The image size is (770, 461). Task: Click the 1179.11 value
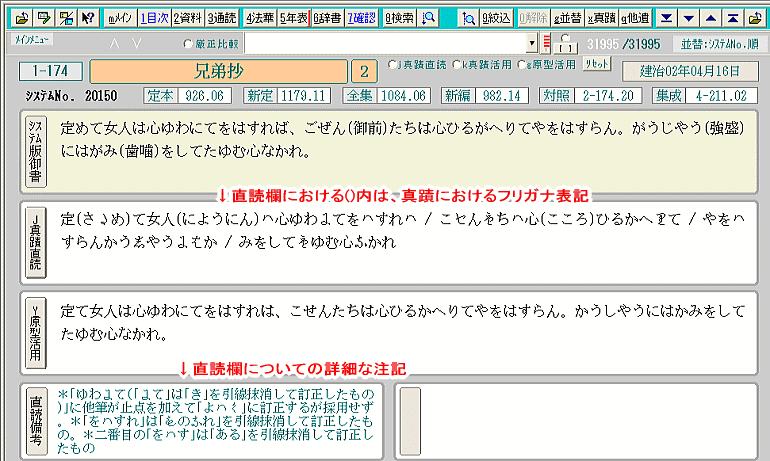[303, 95]
